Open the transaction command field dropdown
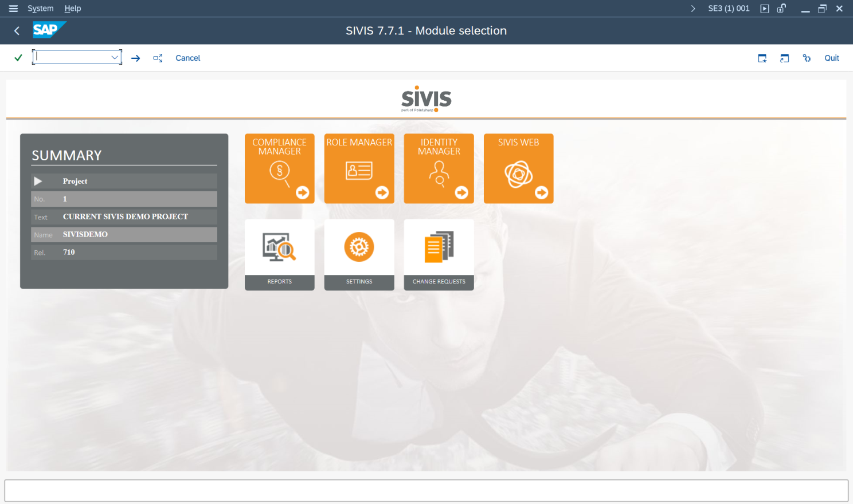Viewport: 853px width, 504px height. coord(115,57)
